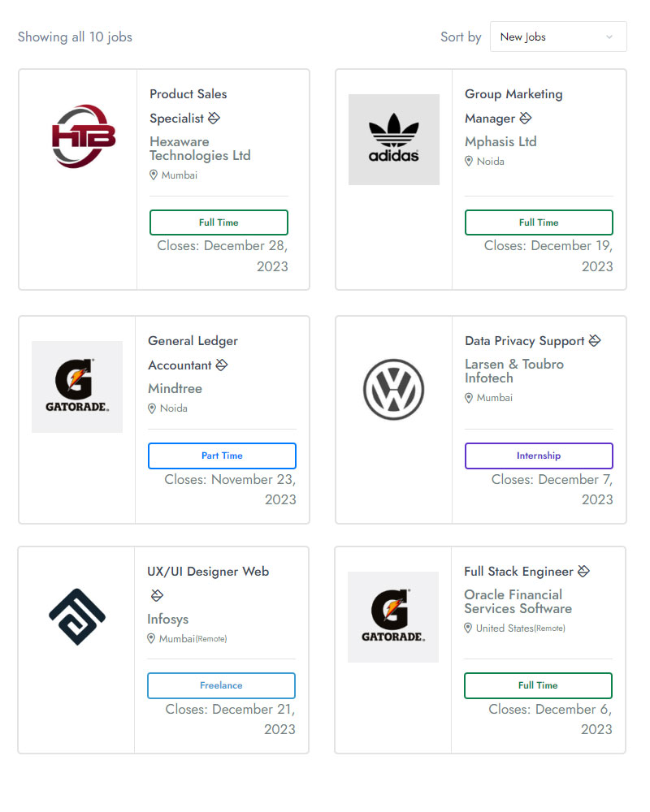Click the tag icon beside General Ledger Accountant
The height and width of the screenshot is (812, 650).
[222, 365]
